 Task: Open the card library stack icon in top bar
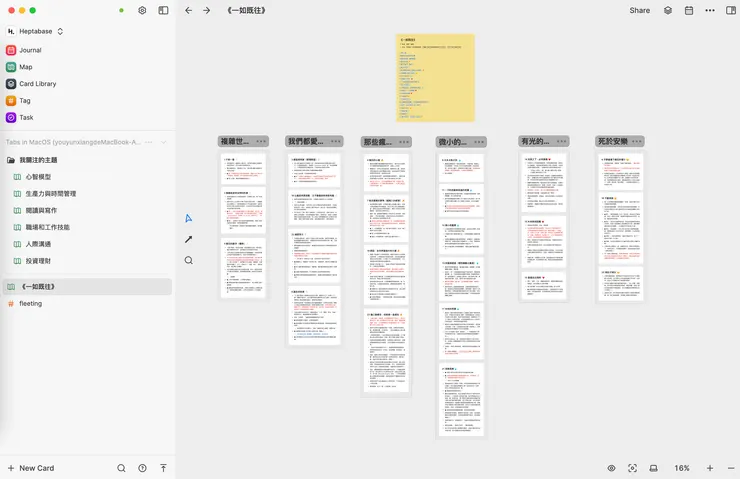pyautogui.click(x=668, y=10)
